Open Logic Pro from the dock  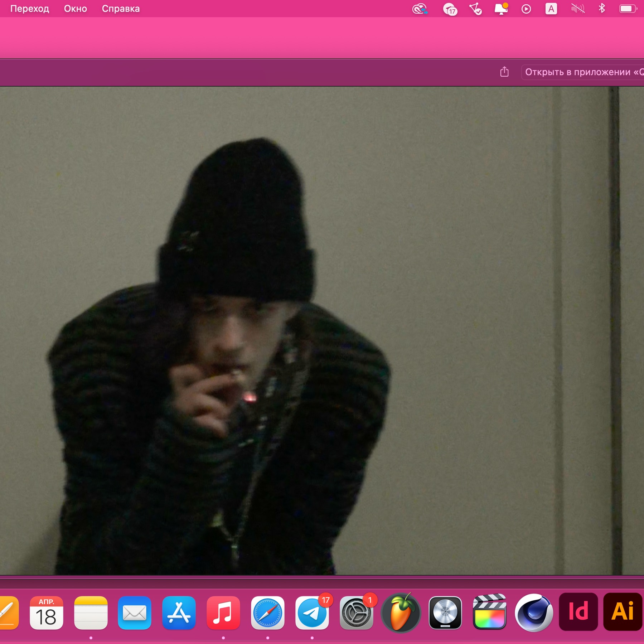(445, 612)
